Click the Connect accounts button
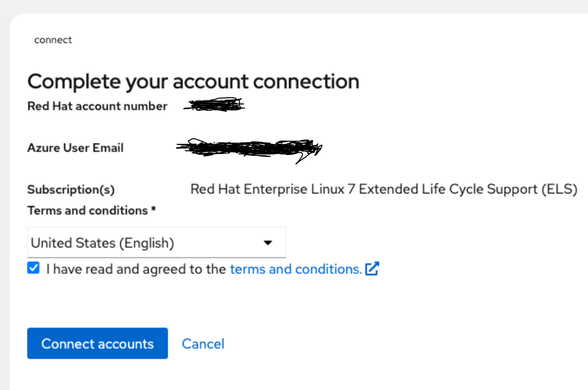This screenshot has height=390, width=588. [97, 343]
